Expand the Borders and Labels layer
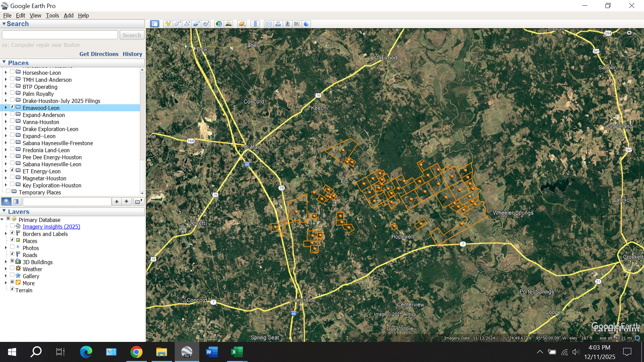This screenshot has width=644, height=362. [6, 234]
